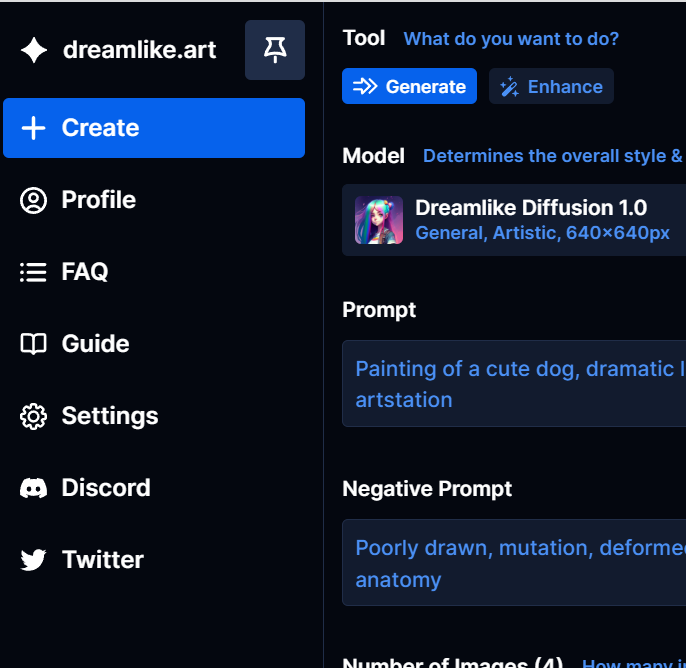The width and height of the screenshot is (686, 668).
Task: Go to the Profile page label
Action: (98, 200)
